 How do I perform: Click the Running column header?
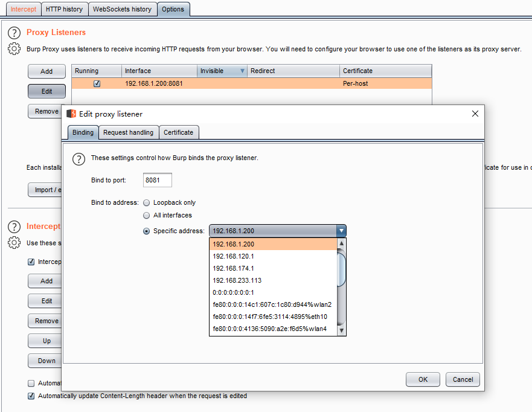(x=97, y=71)
